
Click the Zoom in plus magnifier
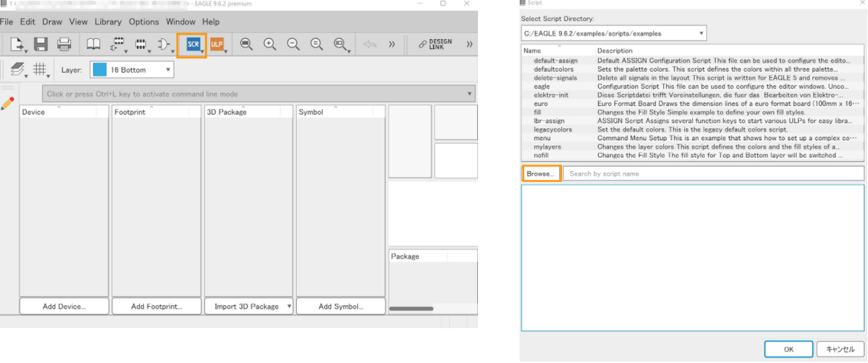pos(270,44)
